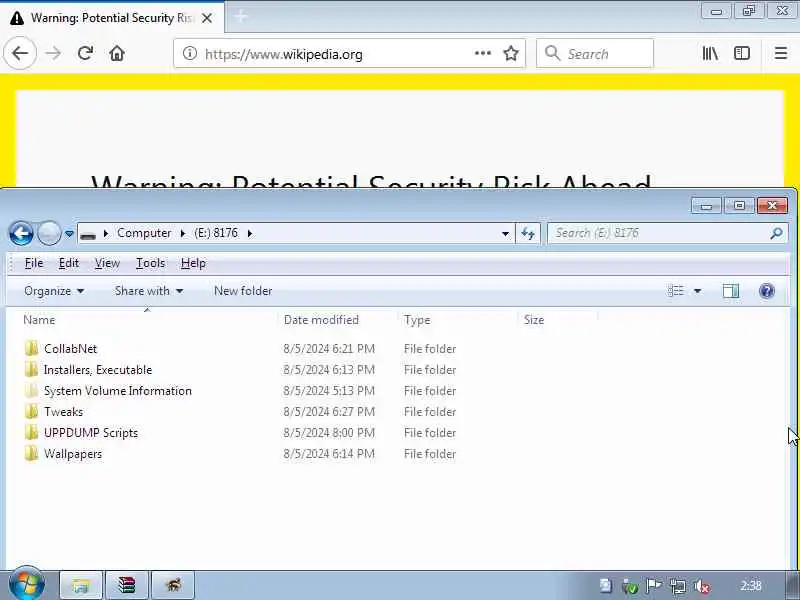800x600 pixels.
Task: Click the Firefox Search box
Action: click(595, 53)
